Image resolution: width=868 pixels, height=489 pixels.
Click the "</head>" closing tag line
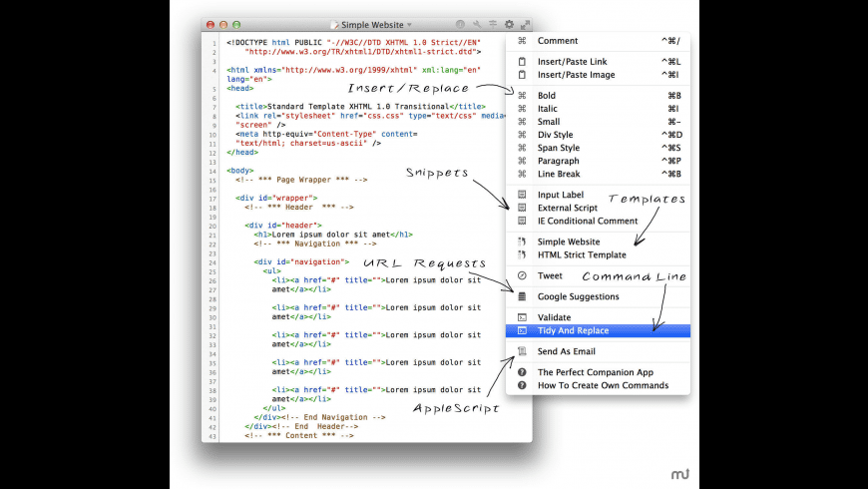[x=241, y=153]
